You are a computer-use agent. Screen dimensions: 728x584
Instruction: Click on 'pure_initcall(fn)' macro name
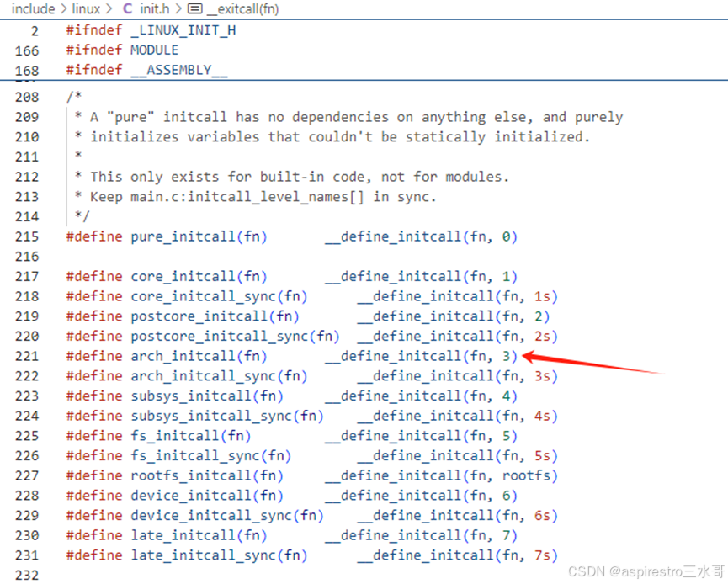[x=199, y=236]
